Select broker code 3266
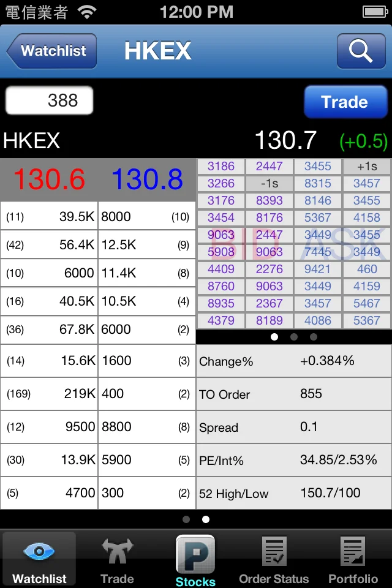Screen dimensions: 392x588 point(221,183)
